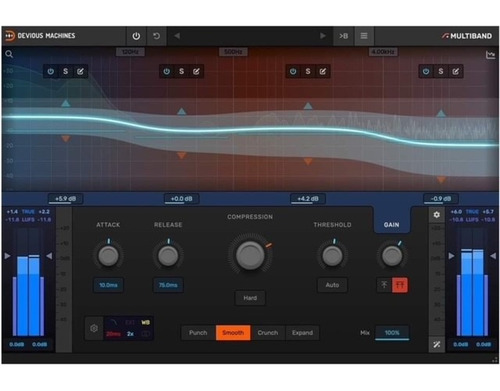Click the Release knob

(168, 256)
